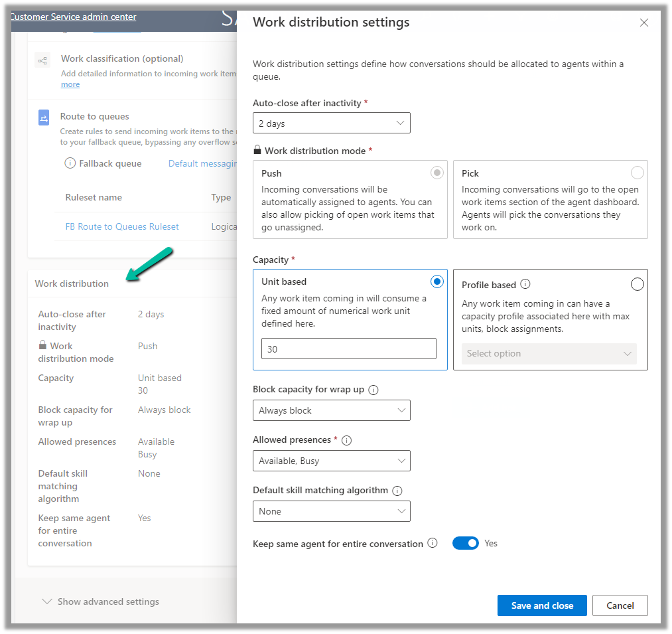The width and height of the screenshot is (672, 634).
Task: Click the Profile based info icon
Action: [x=525, y=284]
